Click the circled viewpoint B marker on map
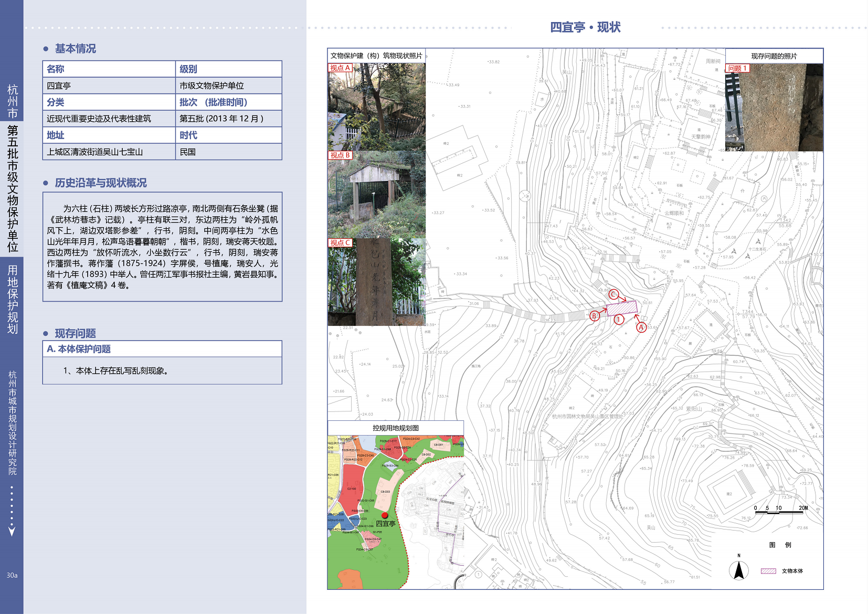 (594, 316)
